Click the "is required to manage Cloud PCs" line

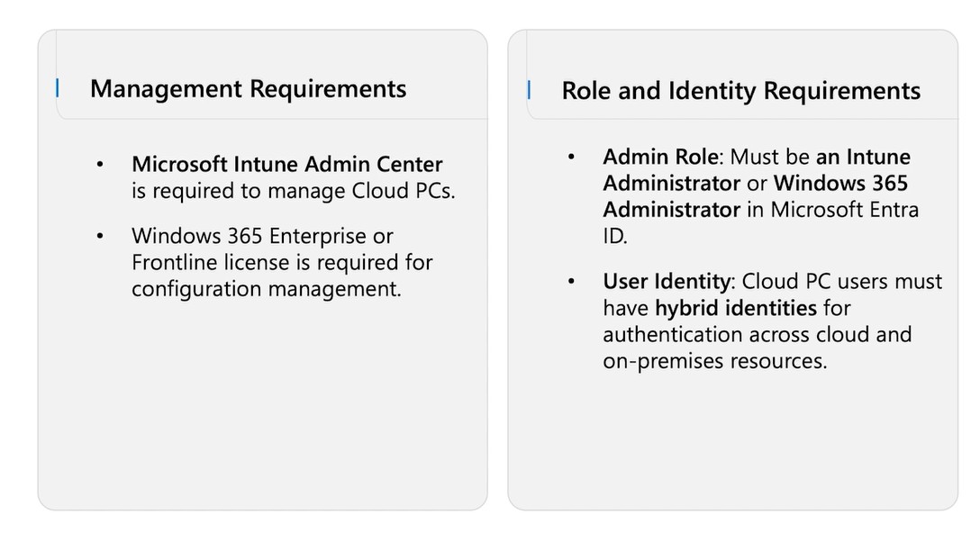tap(293, 191)
